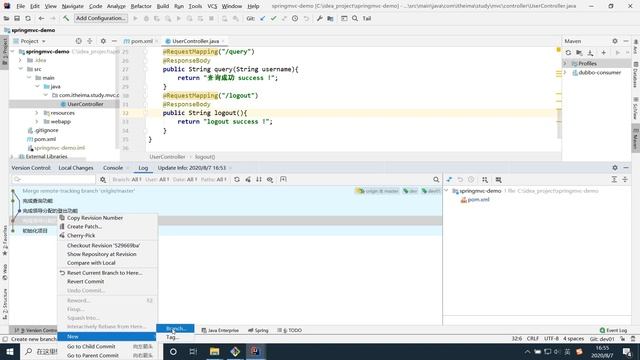Screen dimensions: 640x360
Task: Click the Refresh log icon
Action: (x=237, y=180)
